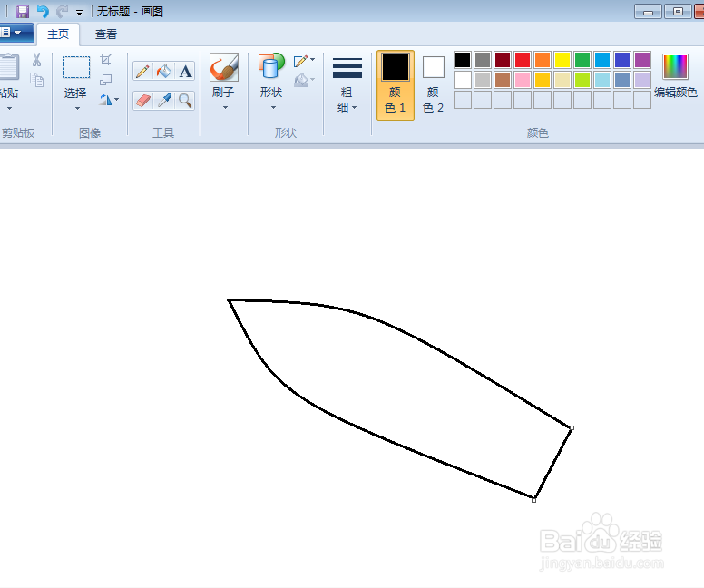This screenshot has width=704, height=588.
Task: Click the Redo arrow
Action: pos(62,11)
